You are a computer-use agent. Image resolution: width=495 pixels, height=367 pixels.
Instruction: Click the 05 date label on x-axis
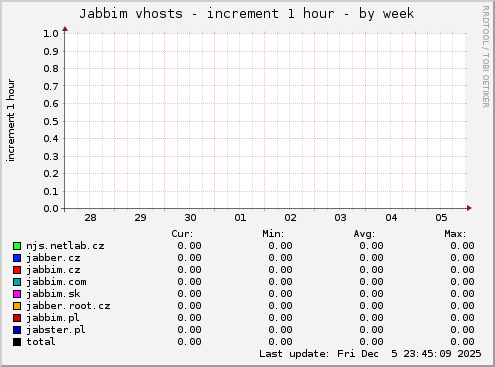(x=441, y=218)
